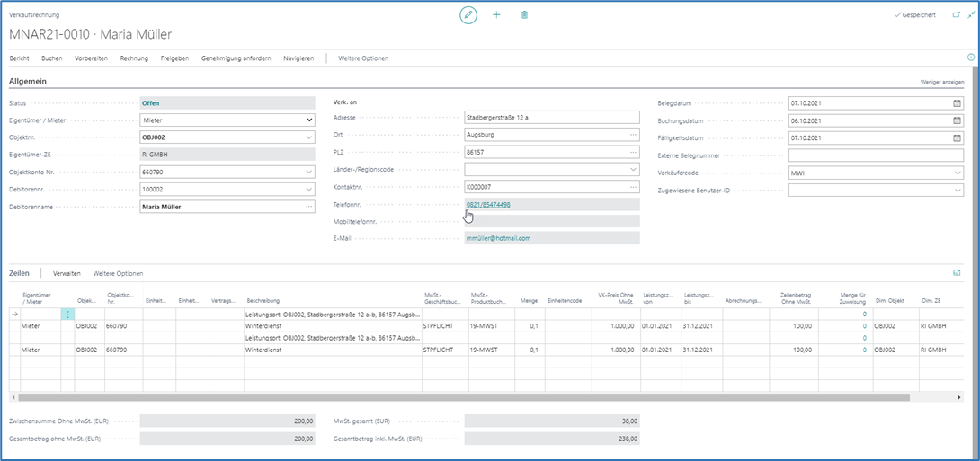Open the Genehmigung anfordern menu

(236, 58)
